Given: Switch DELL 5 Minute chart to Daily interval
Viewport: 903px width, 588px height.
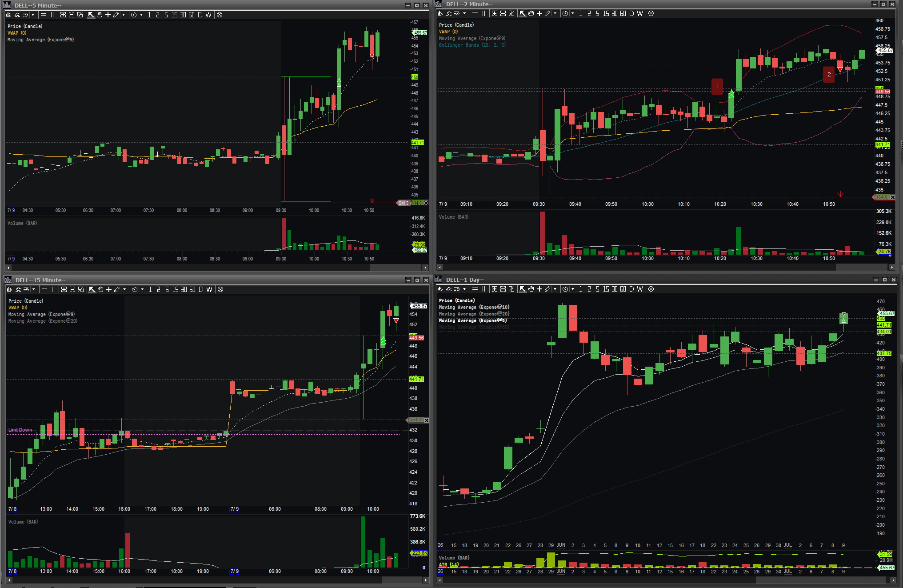Looking at the screenshot, I should tap(200, 15).
